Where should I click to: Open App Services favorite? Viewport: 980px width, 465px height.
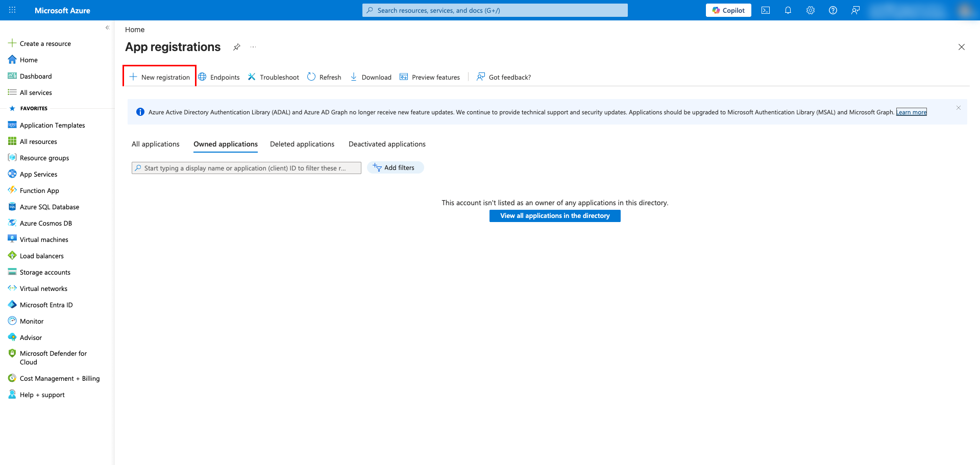(x=38, y=174)
